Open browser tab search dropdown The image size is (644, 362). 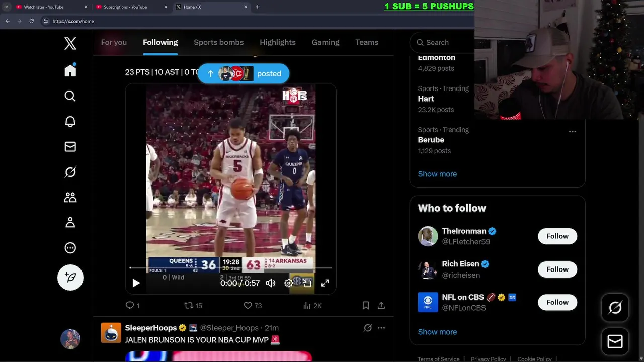click(7, 7)
